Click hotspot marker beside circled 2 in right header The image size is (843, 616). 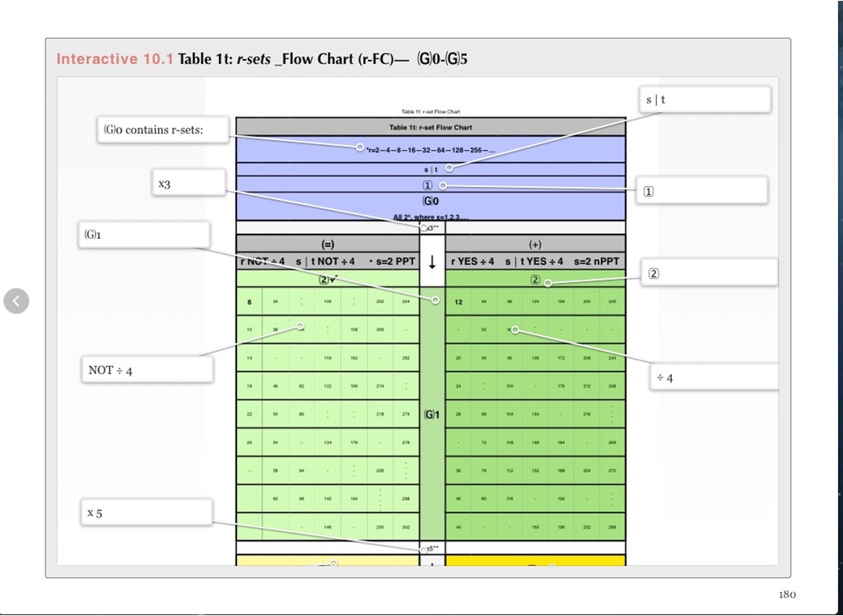click(x=547, y=283)
